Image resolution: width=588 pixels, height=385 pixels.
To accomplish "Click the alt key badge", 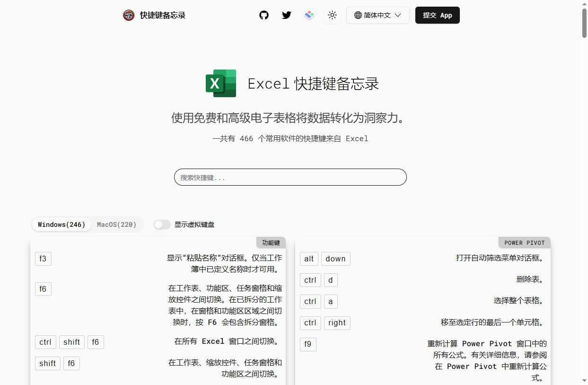I will pyautogui.click(x=308, y=259).
